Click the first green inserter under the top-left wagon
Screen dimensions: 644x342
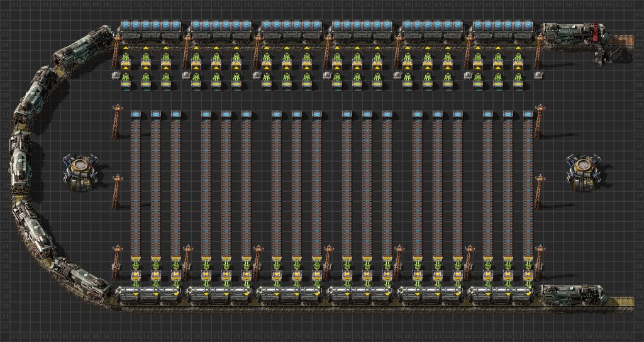click(126, 59)
